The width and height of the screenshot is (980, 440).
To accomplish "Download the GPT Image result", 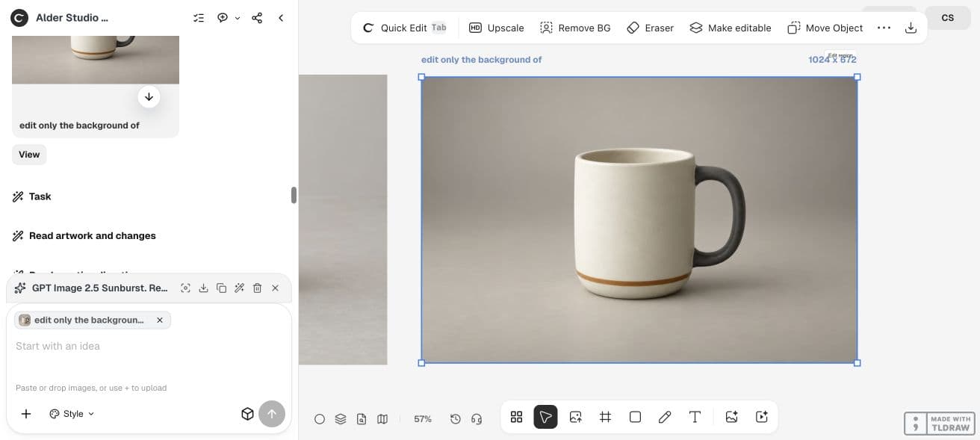I will [203, 288].
